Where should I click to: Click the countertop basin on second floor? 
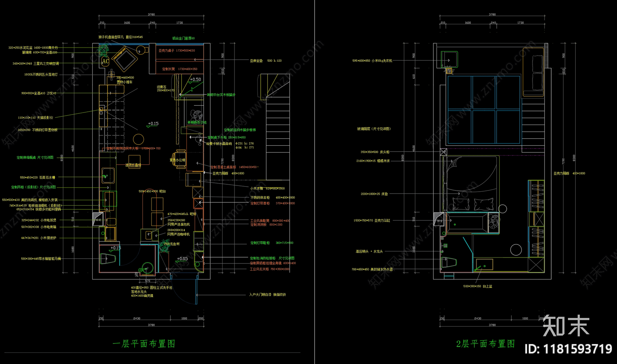484,265
